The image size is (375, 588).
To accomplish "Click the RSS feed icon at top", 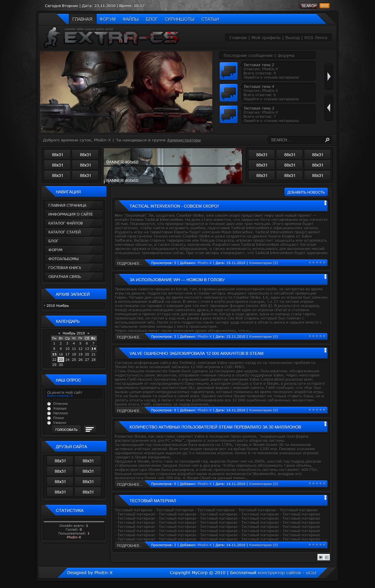I will coord(324,6).
